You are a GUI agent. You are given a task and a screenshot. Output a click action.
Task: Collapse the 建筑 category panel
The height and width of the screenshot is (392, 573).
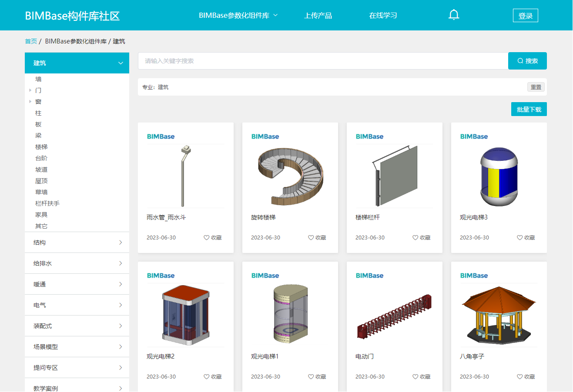[x=121, y=63]
